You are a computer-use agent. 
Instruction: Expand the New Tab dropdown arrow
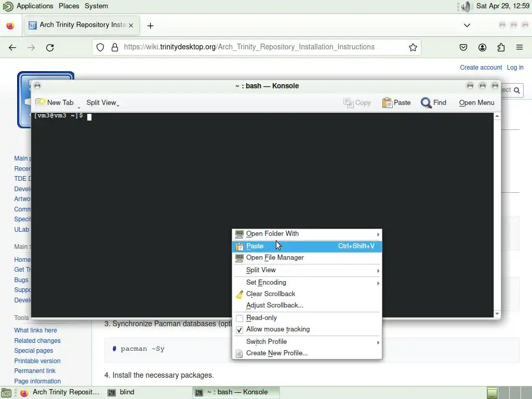click(79, 107)
